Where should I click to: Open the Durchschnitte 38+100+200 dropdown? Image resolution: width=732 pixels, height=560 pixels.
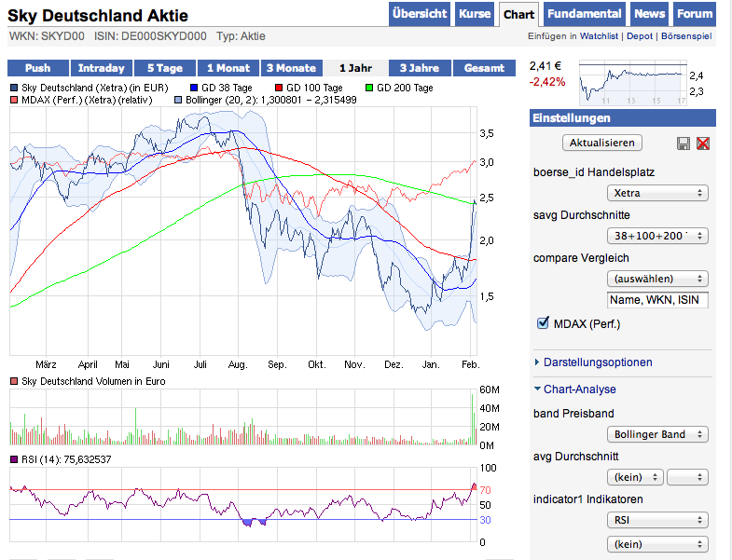pyautogui.click(x=657, y=236)
